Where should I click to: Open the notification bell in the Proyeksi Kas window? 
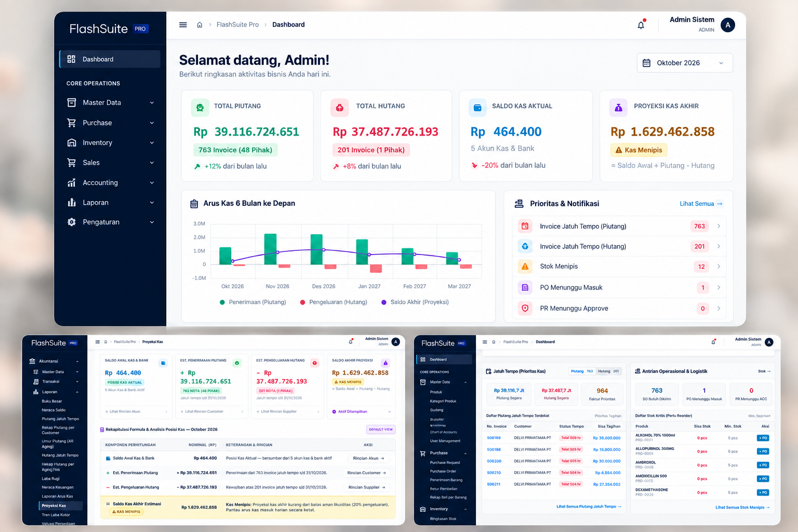coord(351,342)
